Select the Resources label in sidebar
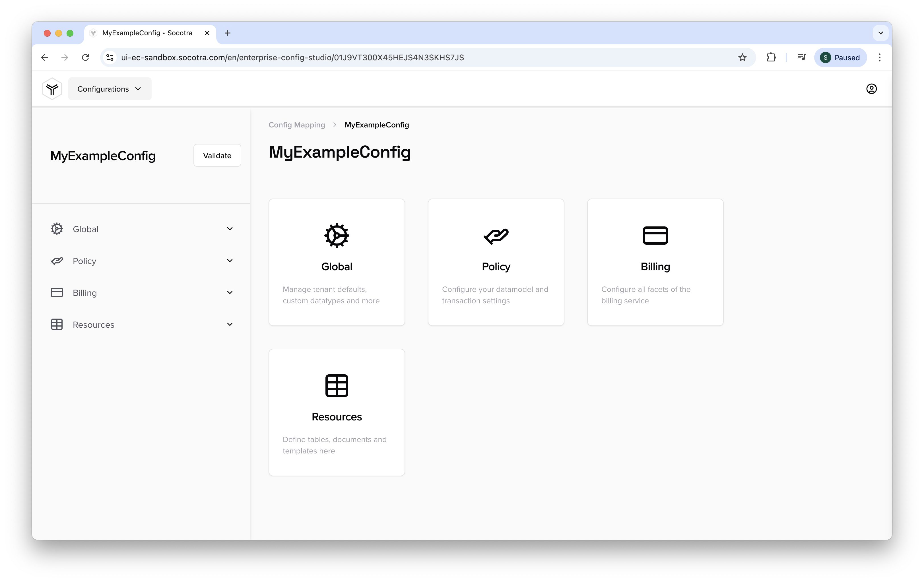The image size is (924, 582). point(94,325)
